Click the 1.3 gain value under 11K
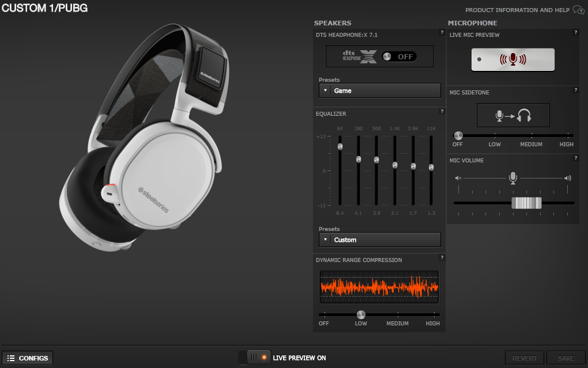 431,213
